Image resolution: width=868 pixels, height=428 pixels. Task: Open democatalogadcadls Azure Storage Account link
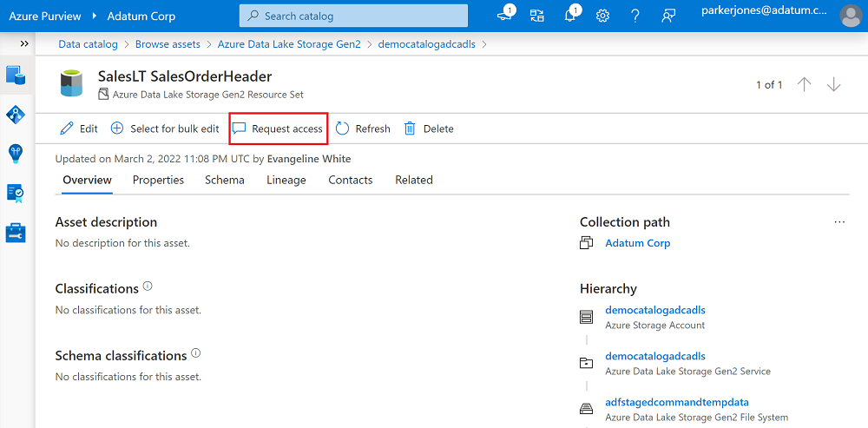(x=655, y=310)
